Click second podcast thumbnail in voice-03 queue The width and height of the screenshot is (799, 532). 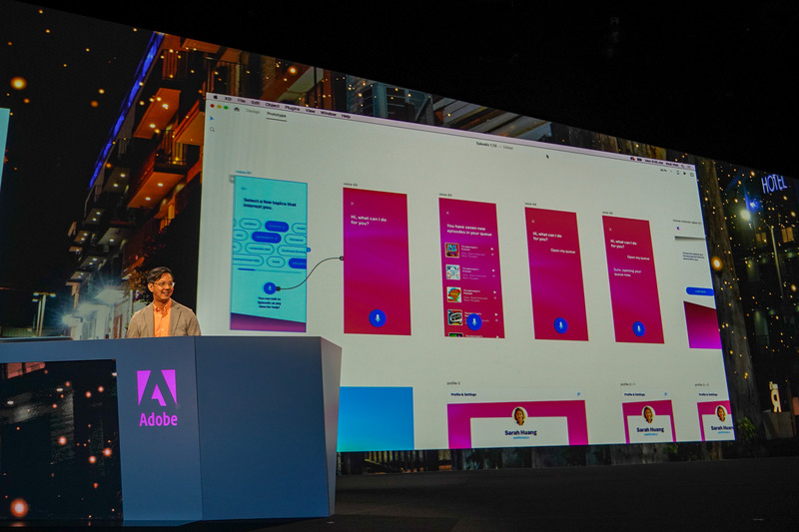point(453,272)
